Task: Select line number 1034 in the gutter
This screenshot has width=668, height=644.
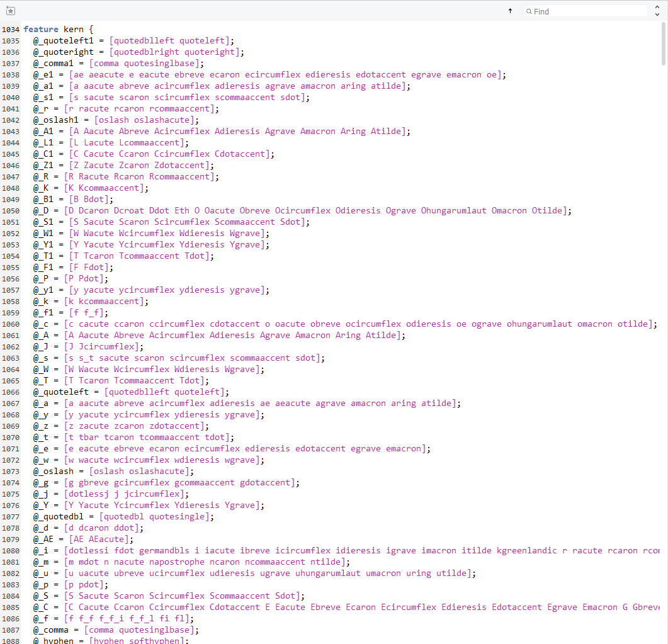Action: click(x=10, y=30)
